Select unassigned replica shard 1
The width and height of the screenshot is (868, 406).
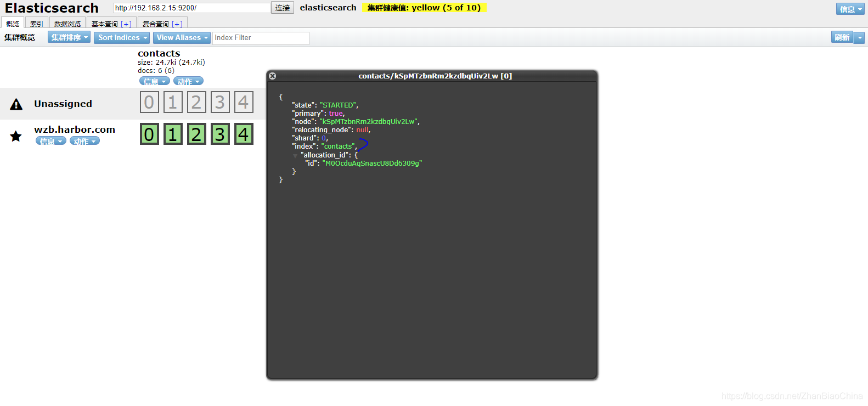click(173, 102)
